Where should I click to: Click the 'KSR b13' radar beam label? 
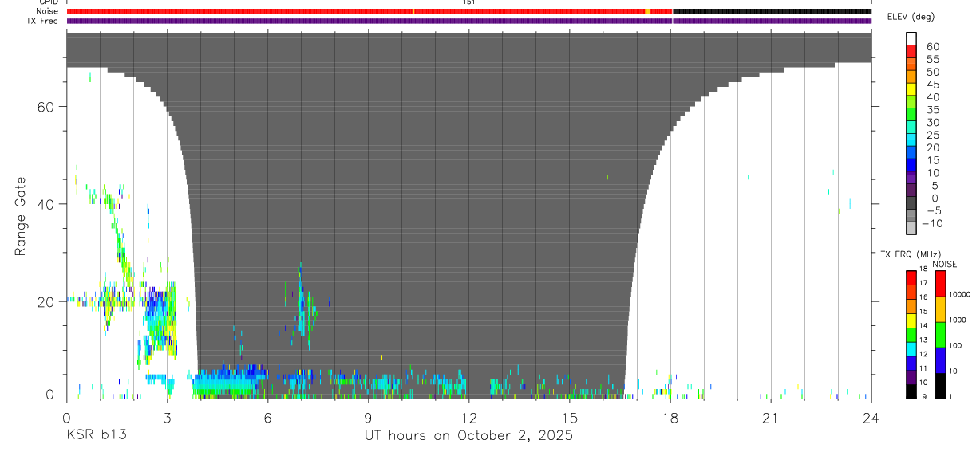tap(96, 436)
